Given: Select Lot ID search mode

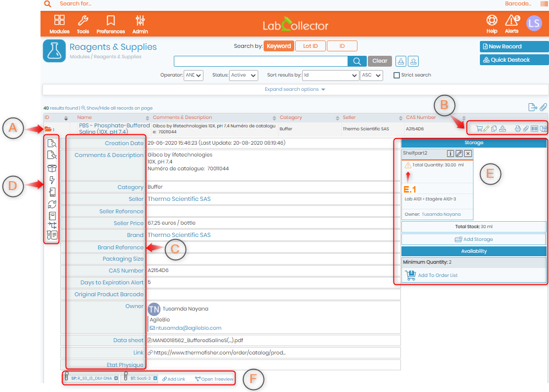Looking at the screenshot, I should coord(310,46).
